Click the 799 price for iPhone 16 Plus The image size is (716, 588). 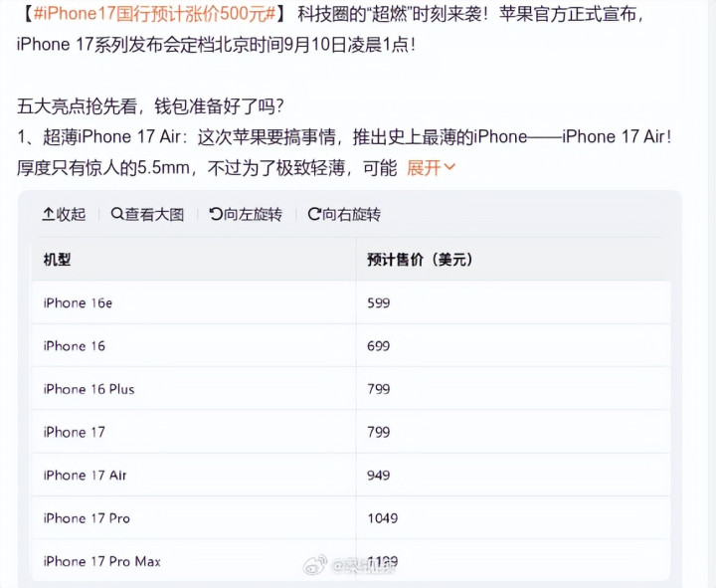click(379, 389)
